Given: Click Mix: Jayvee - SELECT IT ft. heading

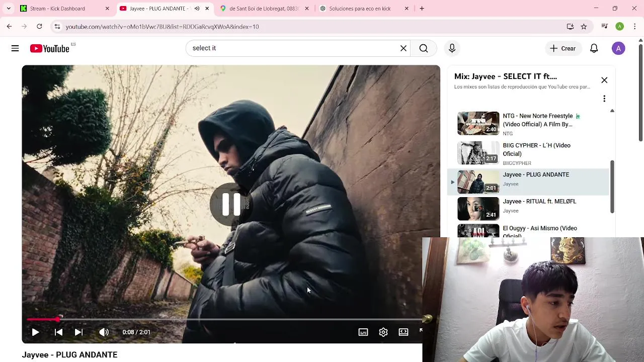Looking at the screenshot, I should click(506, 76).
